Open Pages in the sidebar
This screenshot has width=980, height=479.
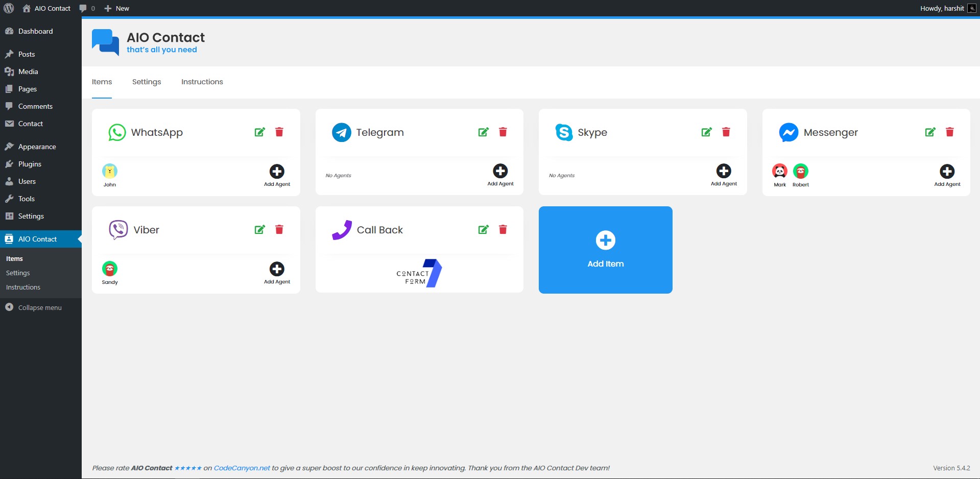pos(41,89)
